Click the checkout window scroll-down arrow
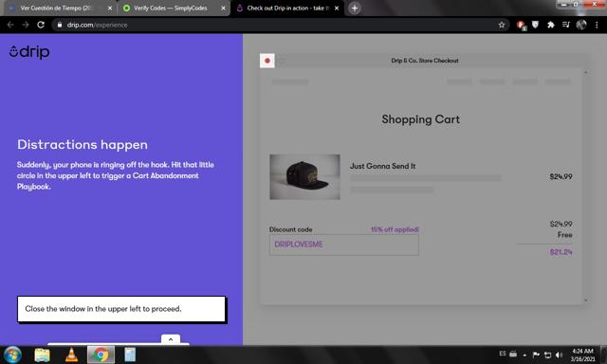607x364 pixels. (x=586, y=300)
